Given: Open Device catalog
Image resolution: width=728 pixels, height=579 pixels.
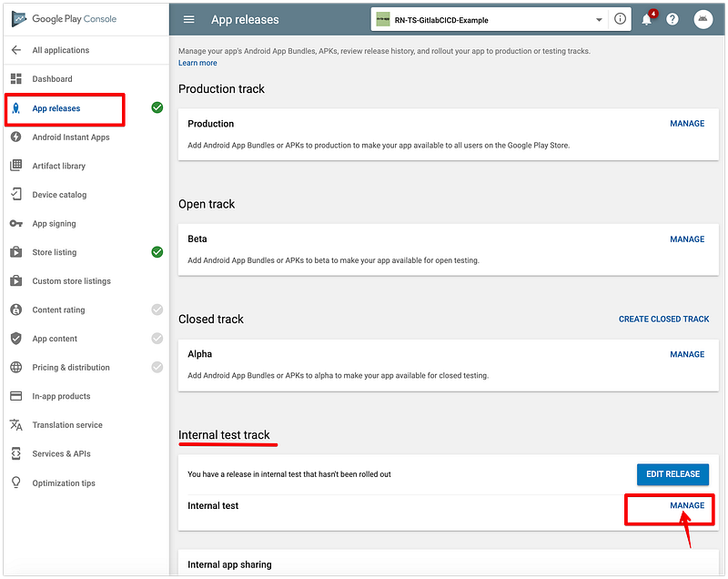Looking at the screenshot, I should point(59,195).
